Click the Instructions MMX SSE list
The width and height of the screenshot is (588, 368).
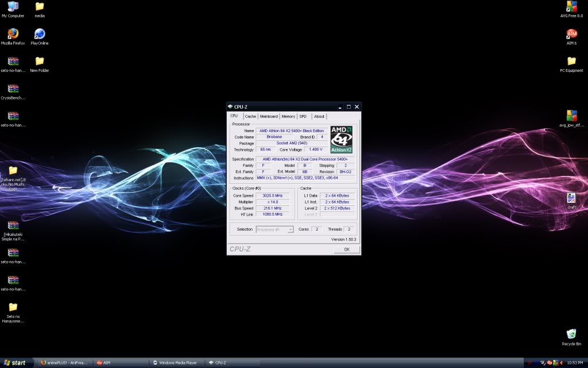(x=305, y=178)
